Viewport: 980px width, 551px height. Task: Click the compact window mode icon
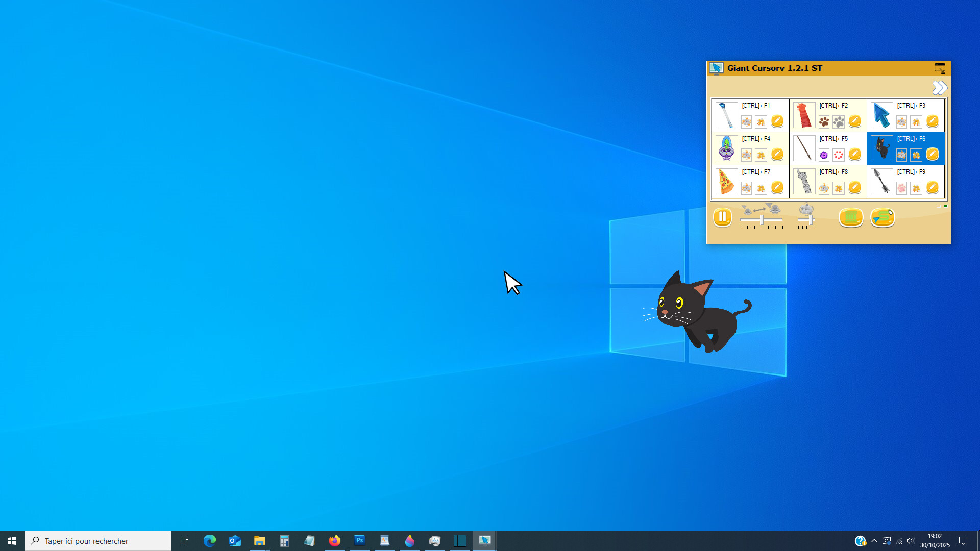coord(940,68)
